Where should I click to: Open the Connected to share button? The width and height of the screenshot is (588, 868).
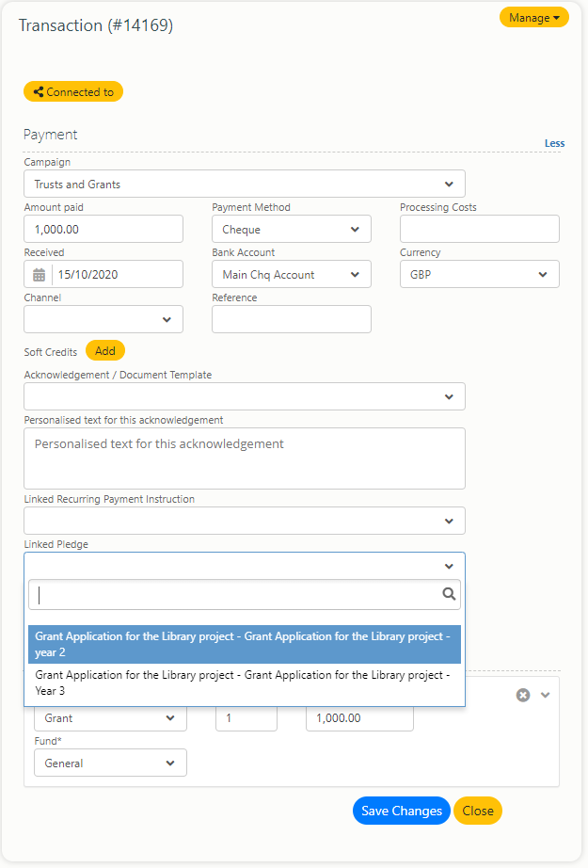(73, 92)
